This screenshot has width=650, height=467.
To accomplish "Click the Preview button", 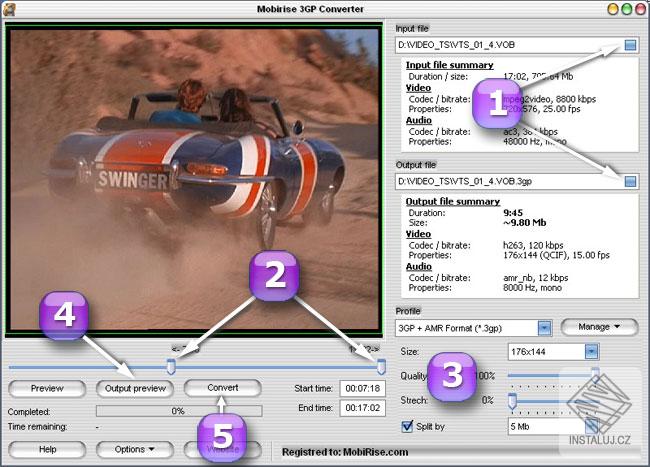I will (x=47, y=388).
